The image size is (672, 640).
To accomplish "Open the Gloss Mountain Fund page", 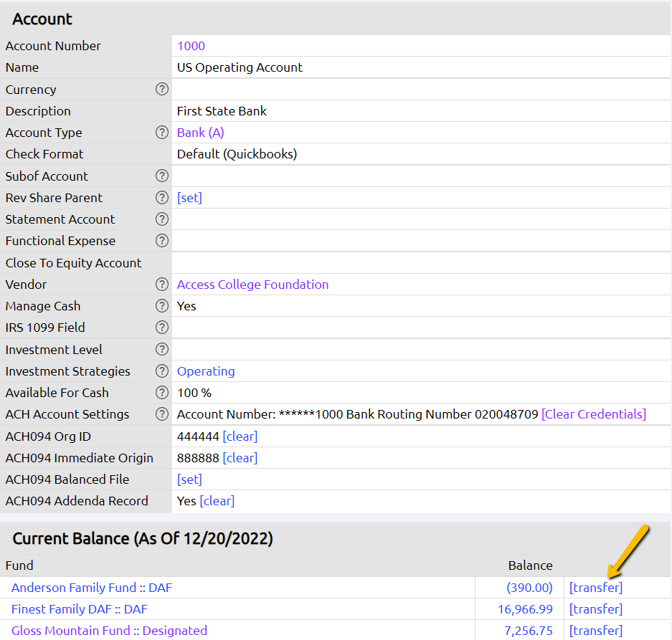I will (x=109, y=631).
